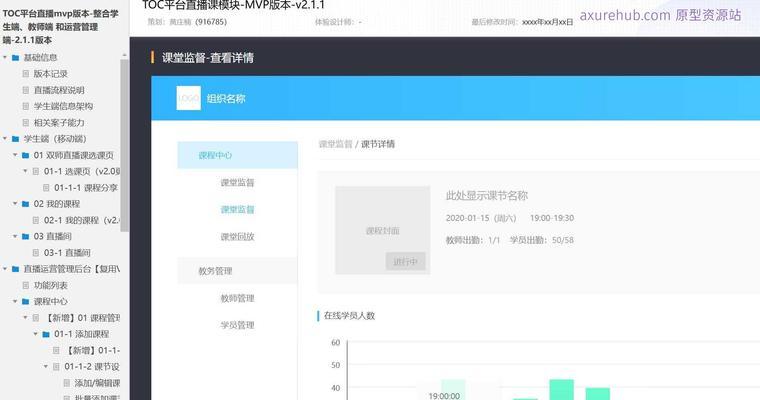Click the 在线学员人数 chart heading
The width and height of the screenshot is (760, 400).
[x=349, y=316]
